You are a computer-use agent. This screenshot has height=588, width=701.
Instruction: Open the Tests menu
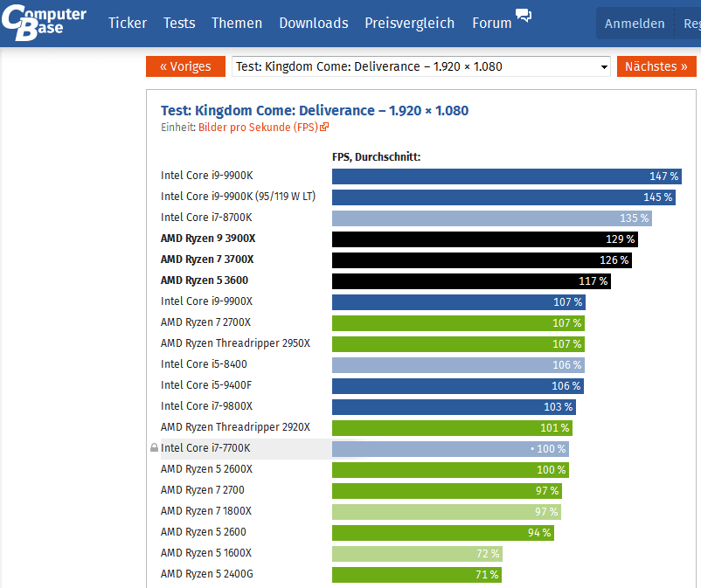click(179, 23)
